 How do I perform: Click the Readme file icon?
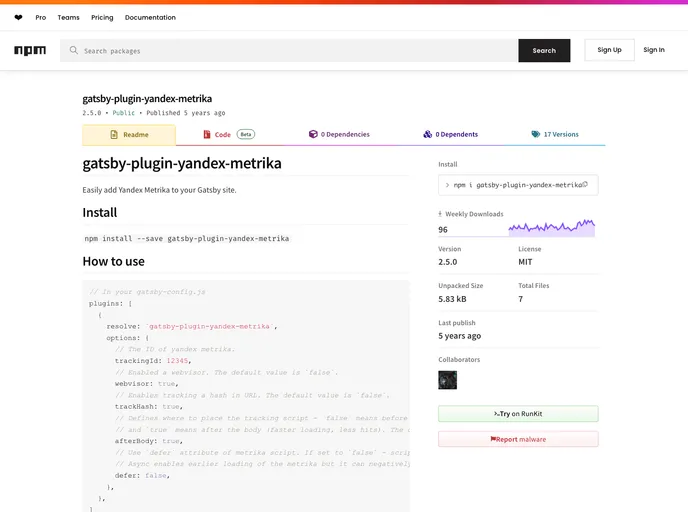[114, 135]
